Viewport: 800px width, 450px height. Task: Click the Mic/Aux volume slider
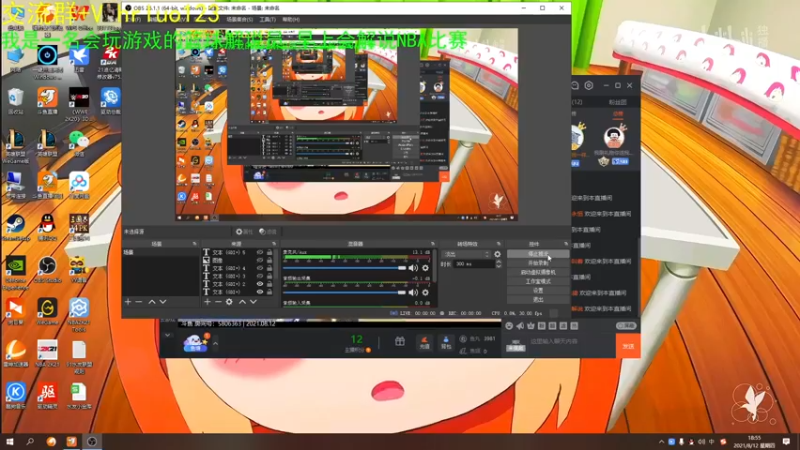pos(344,268)
